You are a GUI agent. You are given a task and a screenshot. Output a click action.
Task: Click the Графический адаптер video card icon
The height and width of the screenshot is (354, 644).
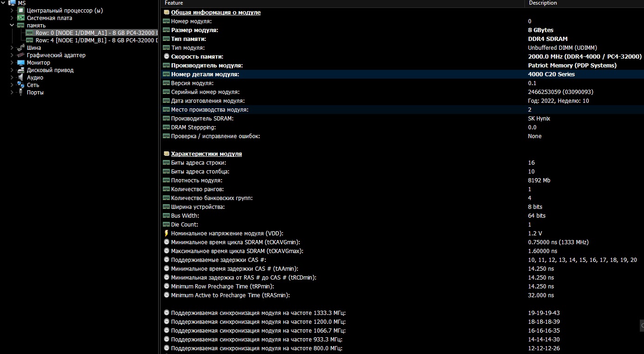(x=21, y=55)
